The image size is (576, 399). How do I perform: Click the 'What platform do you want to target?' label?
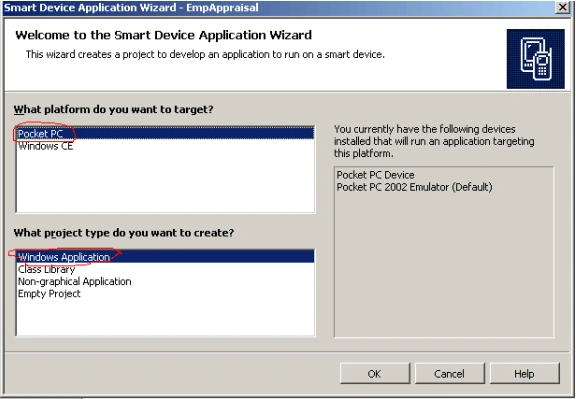(x=114, y=109)
